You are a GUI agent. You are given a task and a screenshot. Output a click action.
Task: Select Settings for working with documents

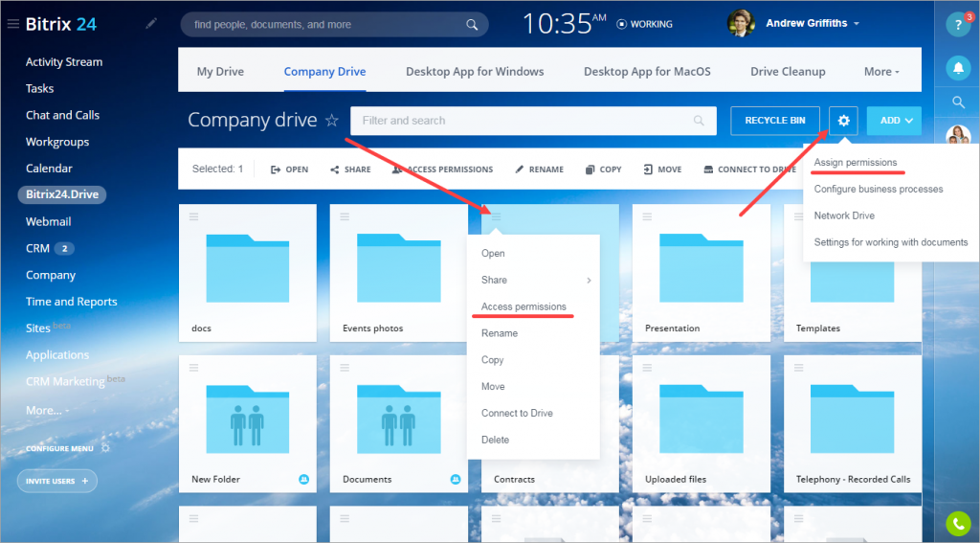point(891,242)
